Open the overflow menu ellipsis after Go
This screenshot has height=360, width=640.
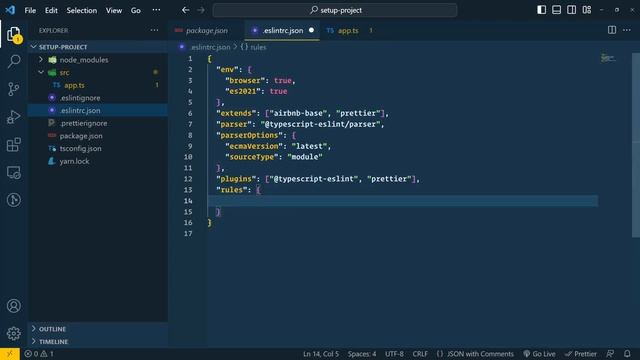(156, 10)
